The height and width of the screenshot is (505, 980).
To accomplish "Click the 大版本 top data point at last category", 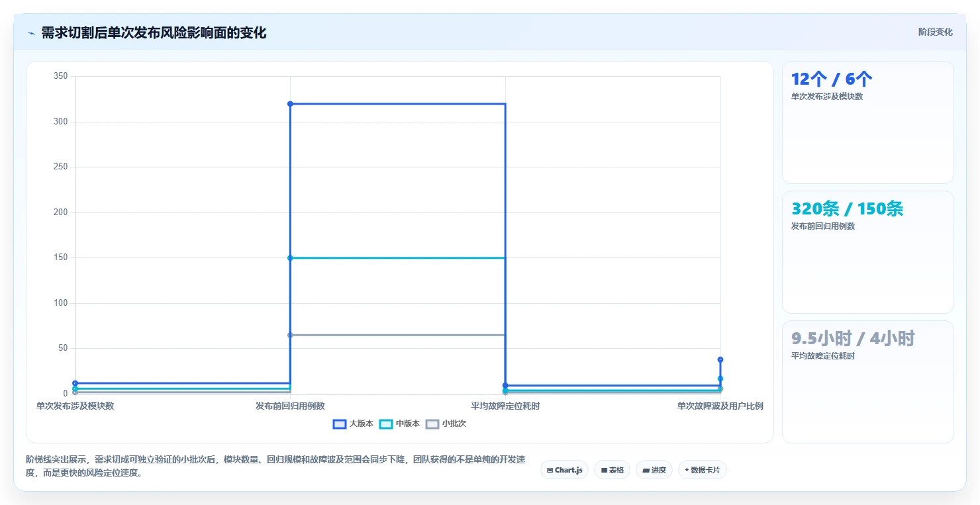I will point(720,359).
